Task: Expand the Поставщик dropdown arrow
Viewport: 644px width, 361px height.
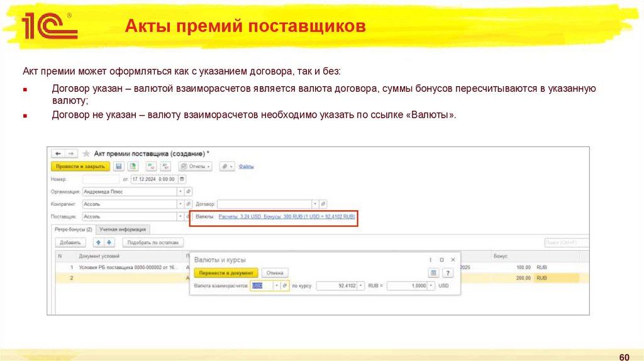Action: pos(180,216)
